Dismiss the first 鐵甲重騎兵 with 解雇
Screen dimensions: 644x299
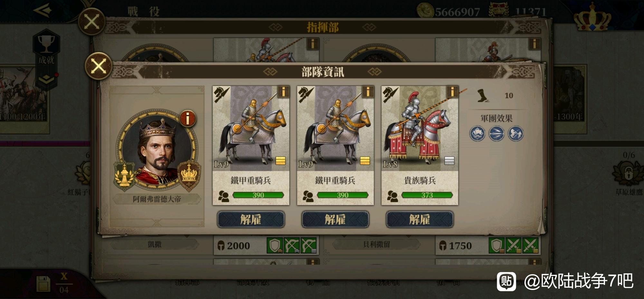click(251, 220)
